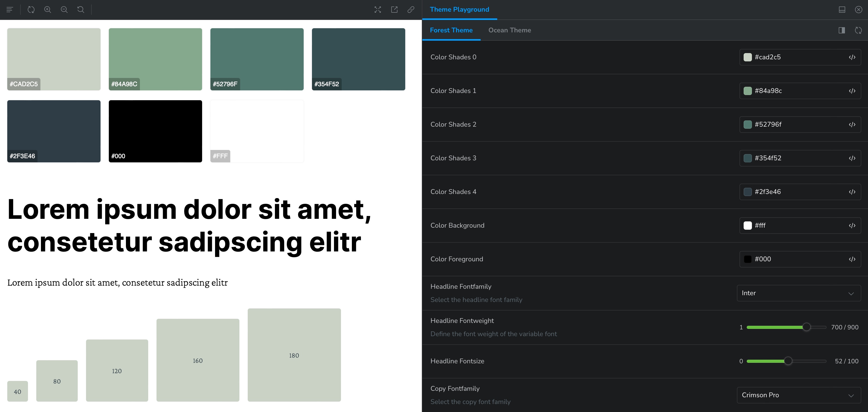Click the remount/reload preview icon
This screenshot has height=412, width=868.
pyautogui.click(x=31, y=10)
